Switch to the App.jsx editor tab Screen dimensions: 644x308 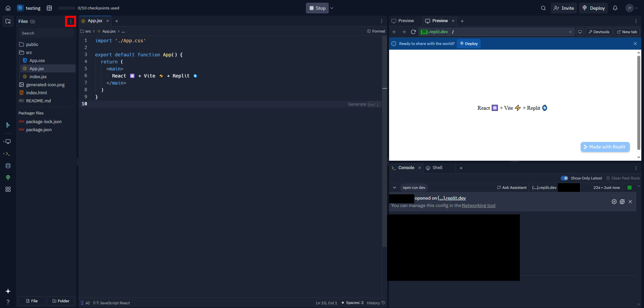[x=95, y=21]
